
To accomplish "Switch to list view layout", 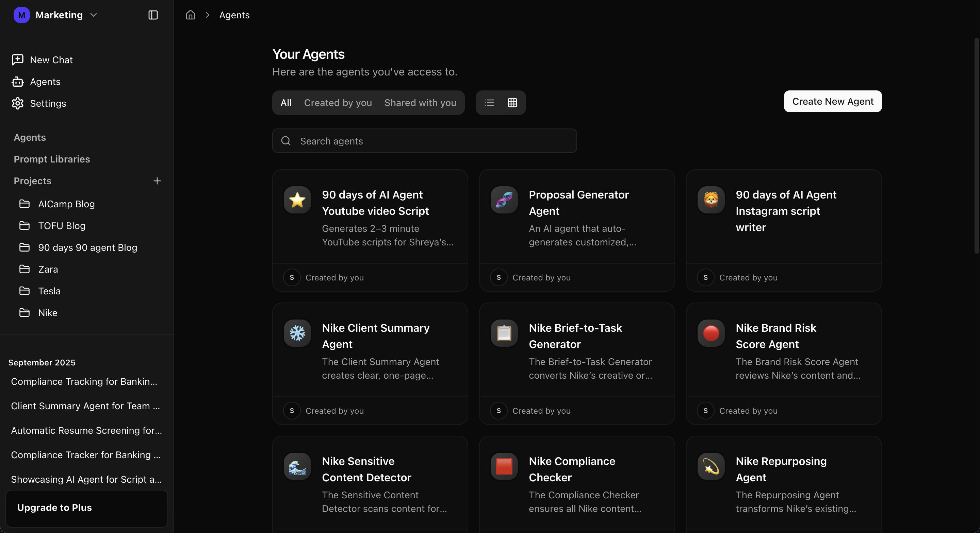I will point(489,103).
